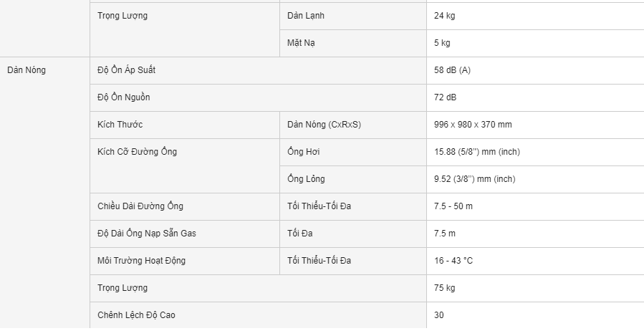Click the Kích Cỡ Đường Ống label
Viewport: 644px width, 336px height.
(x=137, y=152)
